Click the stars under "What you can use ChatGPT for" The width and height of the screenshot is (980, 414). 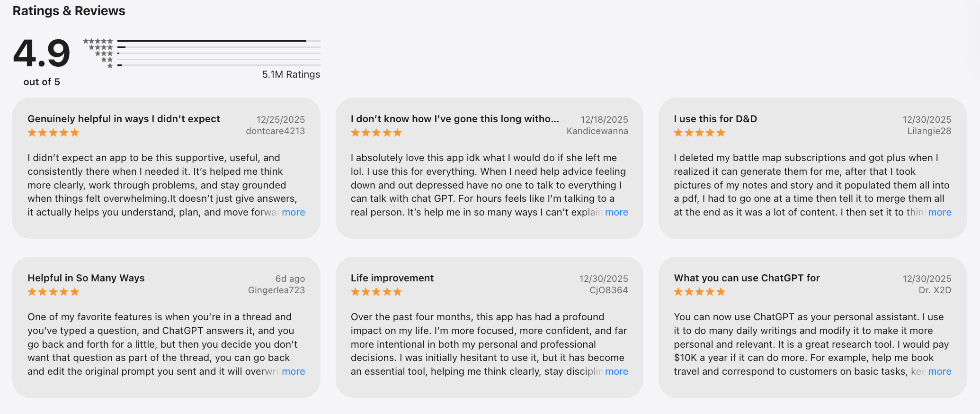click(699, 292)
